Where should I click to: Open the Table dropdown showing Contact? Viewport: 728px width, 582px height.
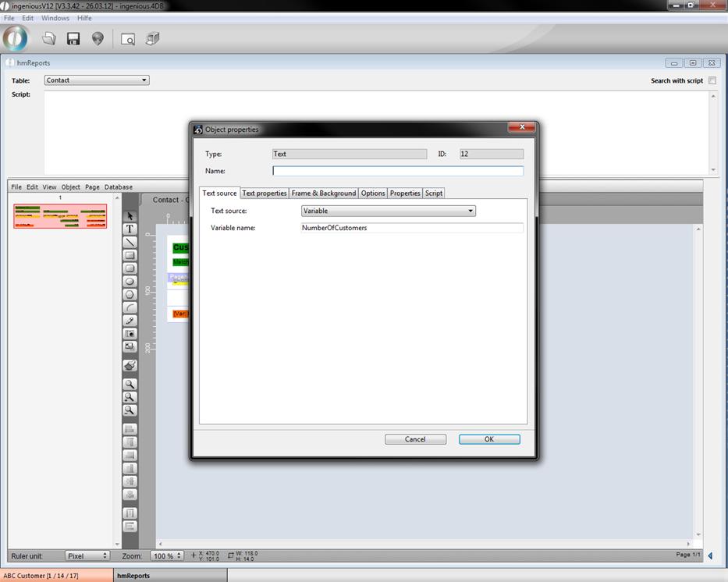click(96, 80)
